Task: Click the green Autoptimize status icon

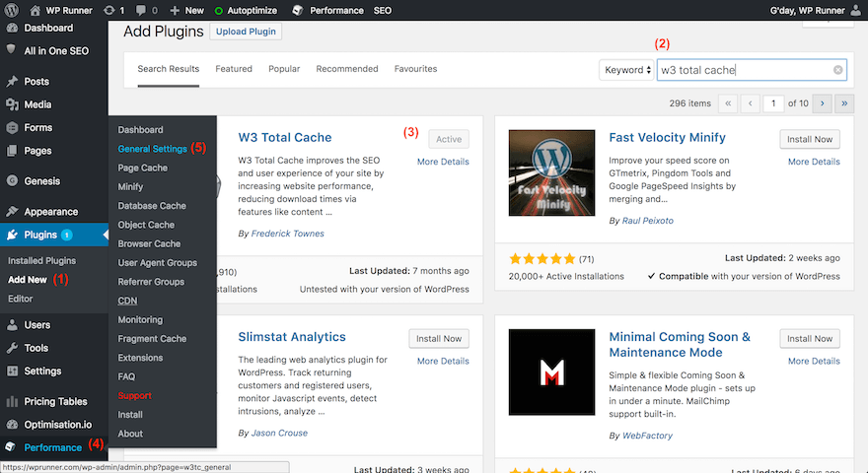Action: tap(219, 11)
